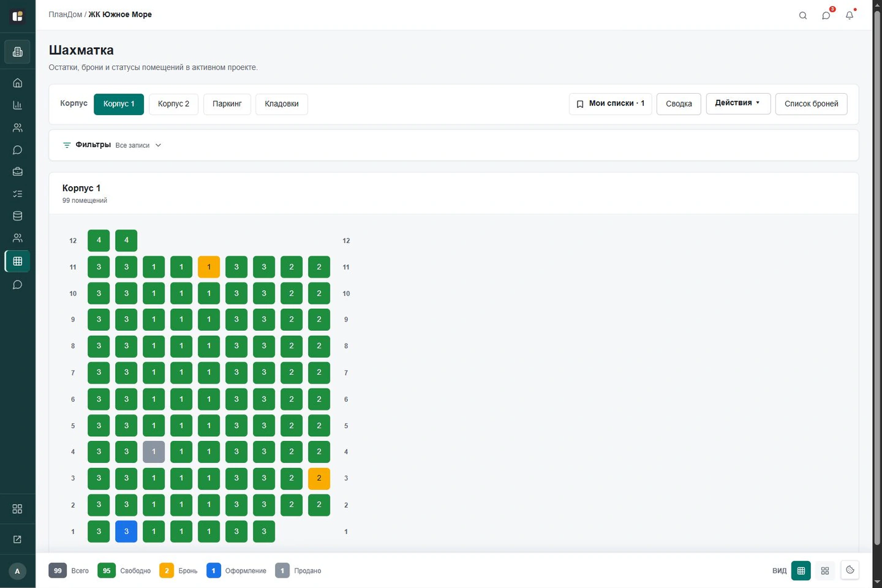Select the blue unit on floor 1
Viewport: 882px width, 588px height.
pyautogui.click(x=126, y=532)
